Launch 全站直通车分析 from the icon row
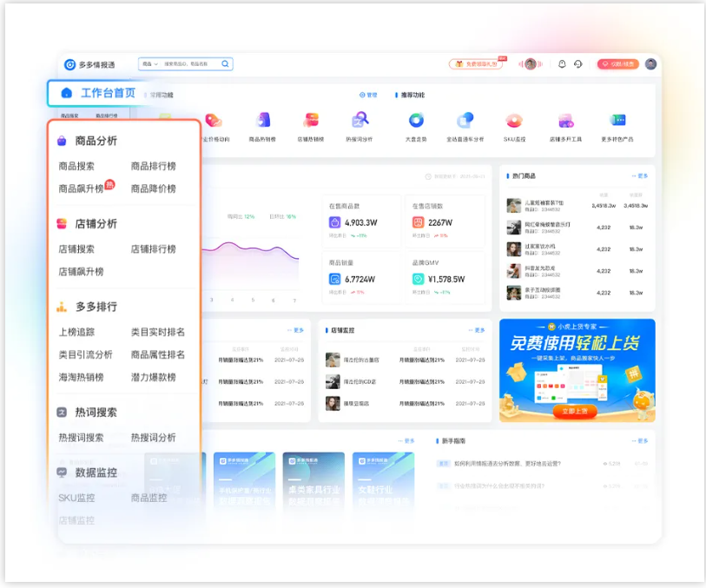The width and height of the screenshot is (706, 588). click(465, 121)
